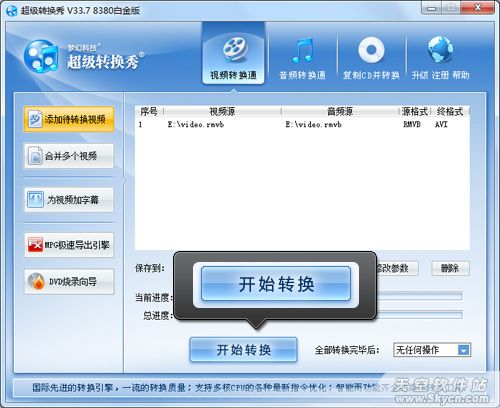Click the 删除 button
Screen dimensions: 500x408
tap(450, 268)
